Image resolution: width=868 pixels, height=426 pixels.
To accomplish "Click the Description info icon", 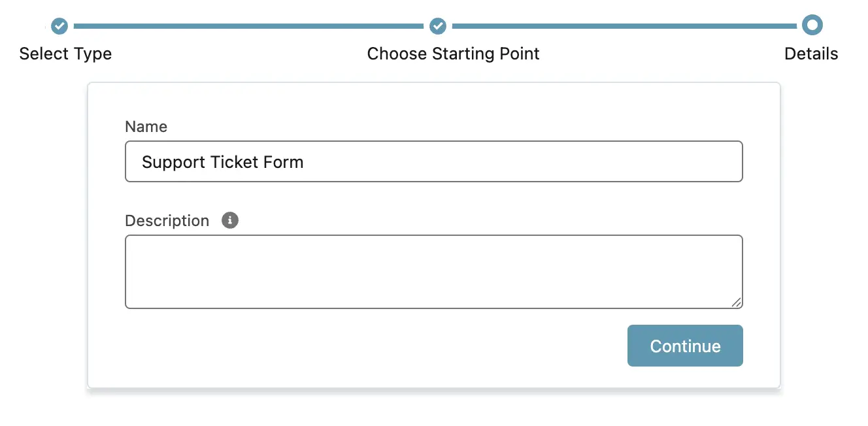I will (230, 220).
